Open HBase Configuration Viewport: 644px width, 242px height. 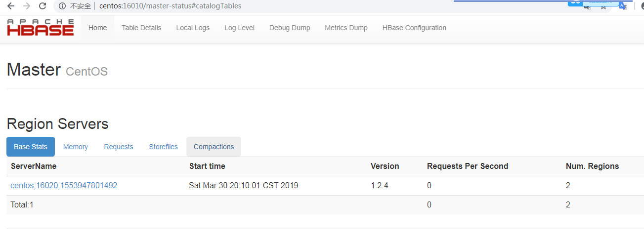[414, 28]
